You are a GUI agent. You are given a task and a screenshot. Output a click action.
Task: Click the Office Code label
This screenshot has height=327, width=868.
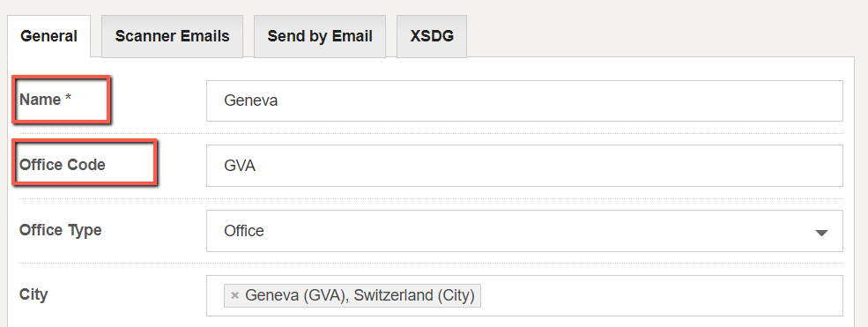click(x=62, y=165)
